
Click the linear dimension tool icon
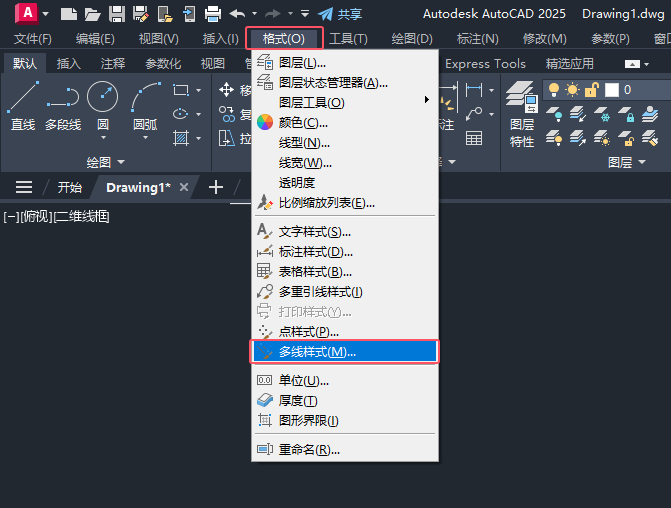tap(474, 90)
